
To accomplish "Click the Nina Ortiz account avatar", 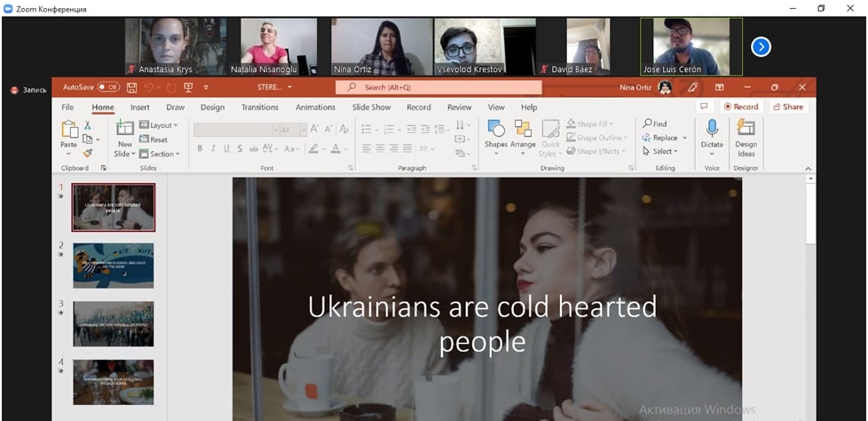I will pos(665,87).
